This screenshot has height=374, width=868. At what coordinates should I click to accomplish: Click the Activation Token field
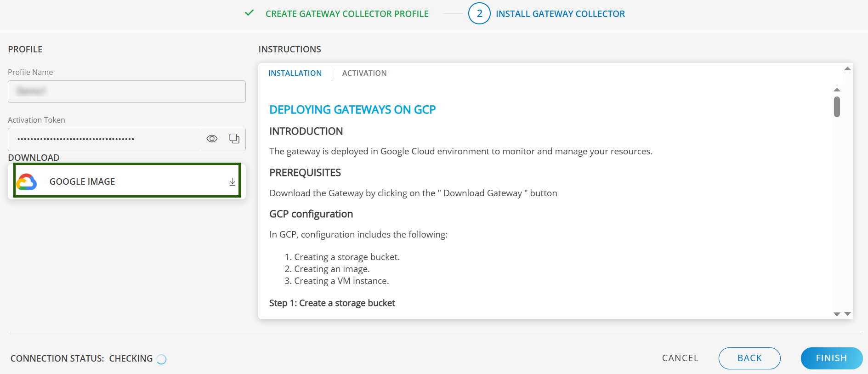106,139
